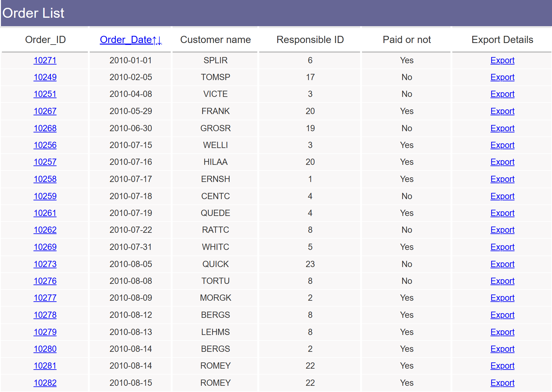Viewport: 552px width, 392px height.
Task: View order 10273 for QUICK
Action: click(45, 264)
